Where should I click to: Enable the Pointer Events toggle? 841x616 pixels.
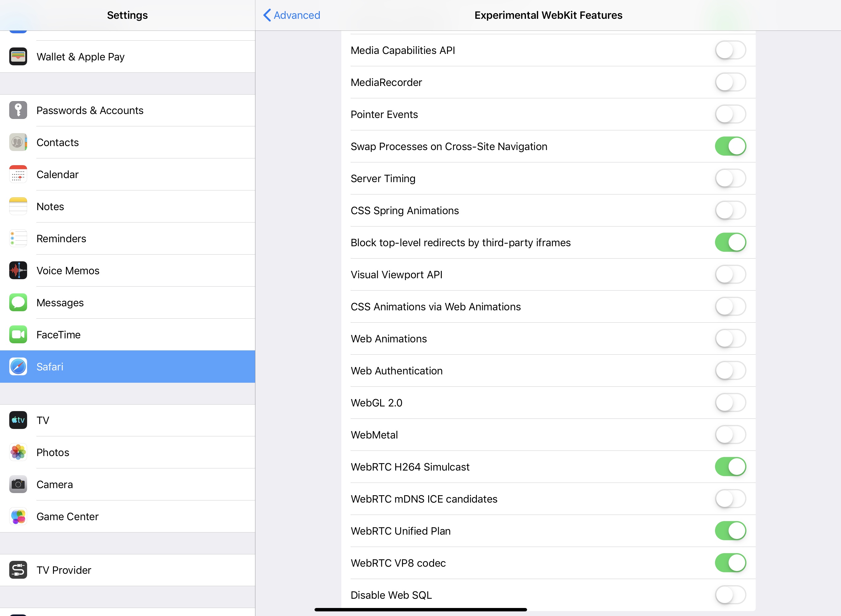pos(730,114)
